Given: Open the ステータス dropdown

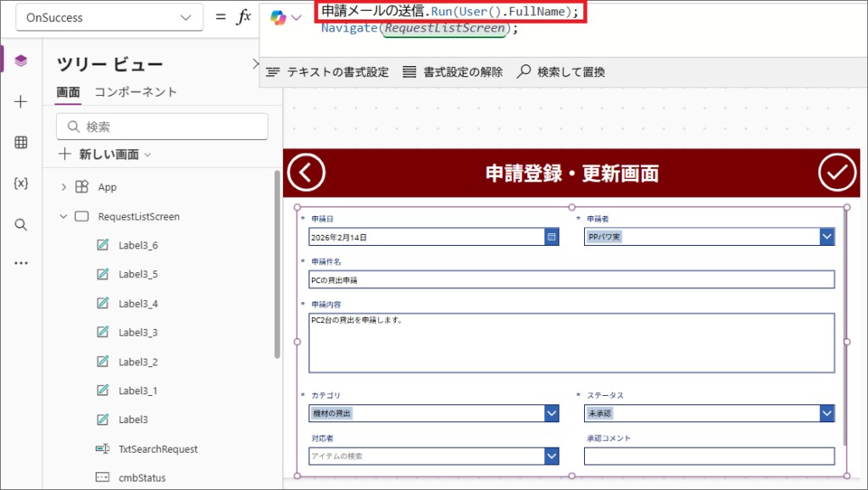Looking at the screenshot, I should click(x=826, y=413).
